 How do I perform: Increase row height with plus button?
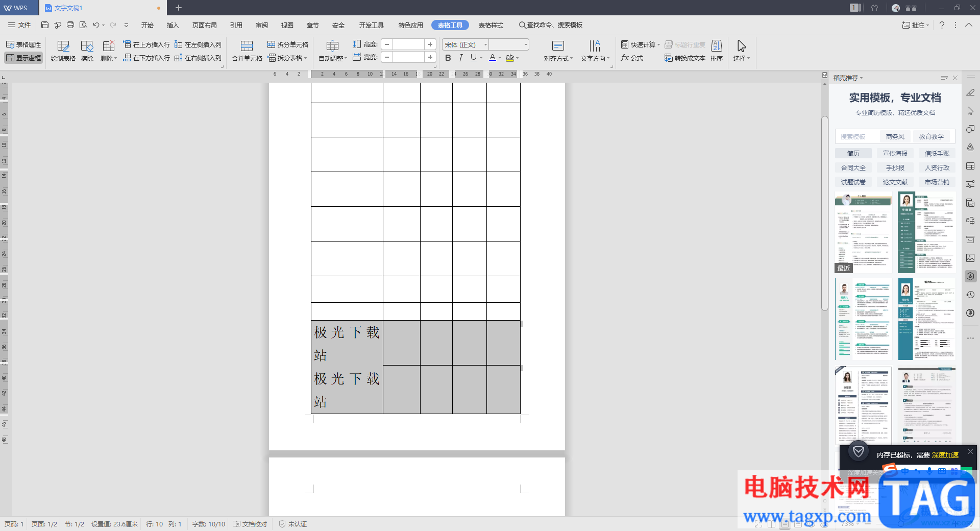pos(430,44)
